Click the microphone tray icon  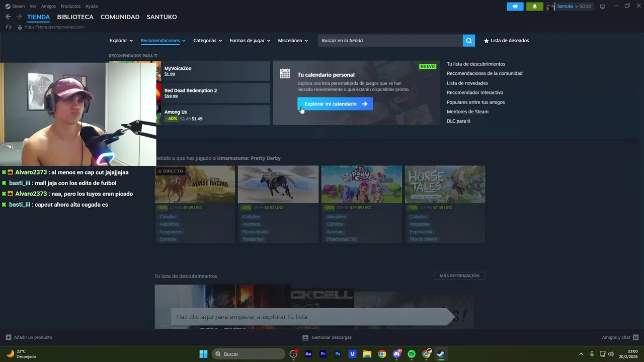tap(592, 354)
